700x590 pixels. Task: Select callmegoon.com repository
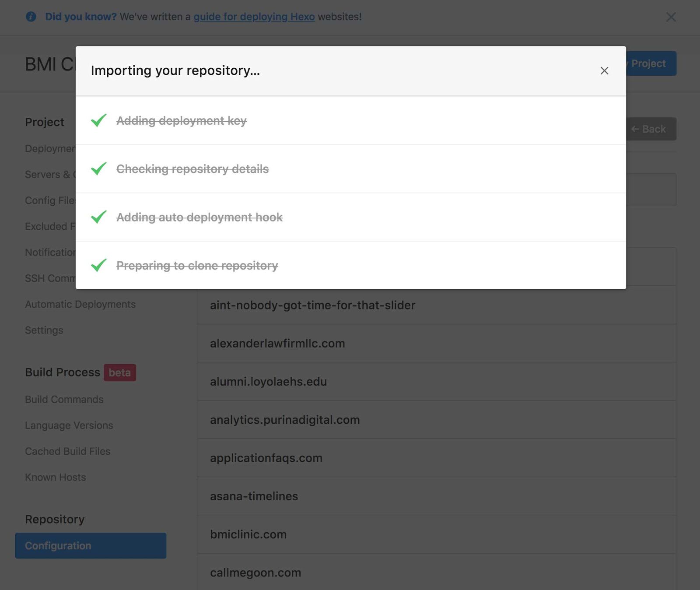click(437, 572)
